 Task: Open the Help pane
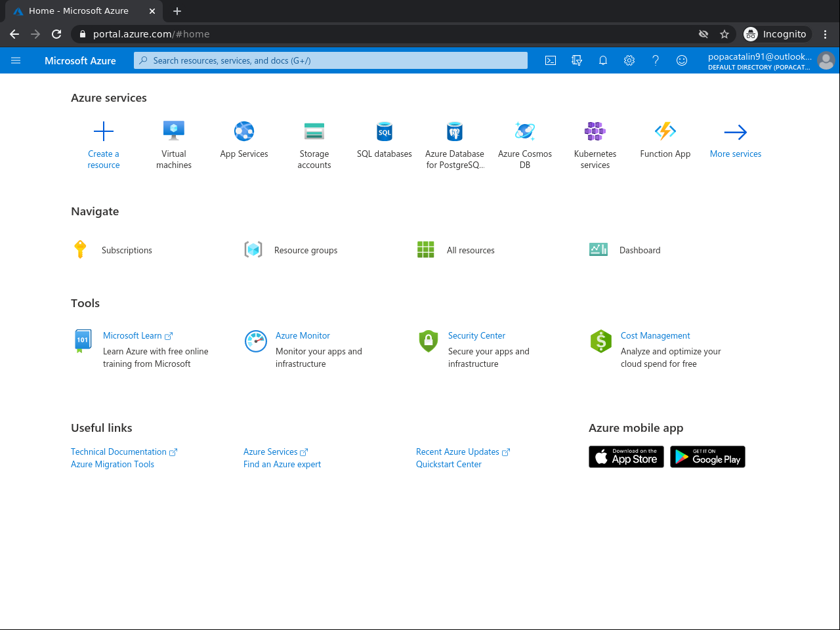click(x=655, y=60)
